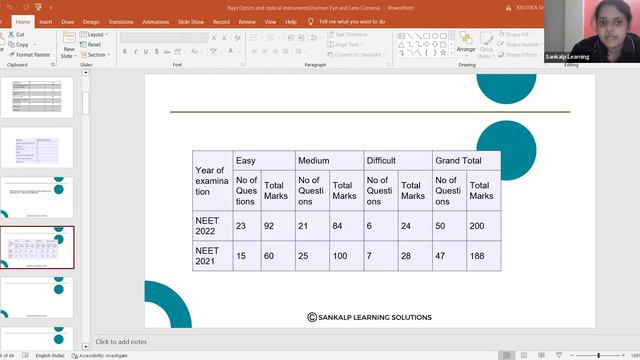Switch to the Transitions tab
This screenshot has width=640, height=360.
click(121, 22)
